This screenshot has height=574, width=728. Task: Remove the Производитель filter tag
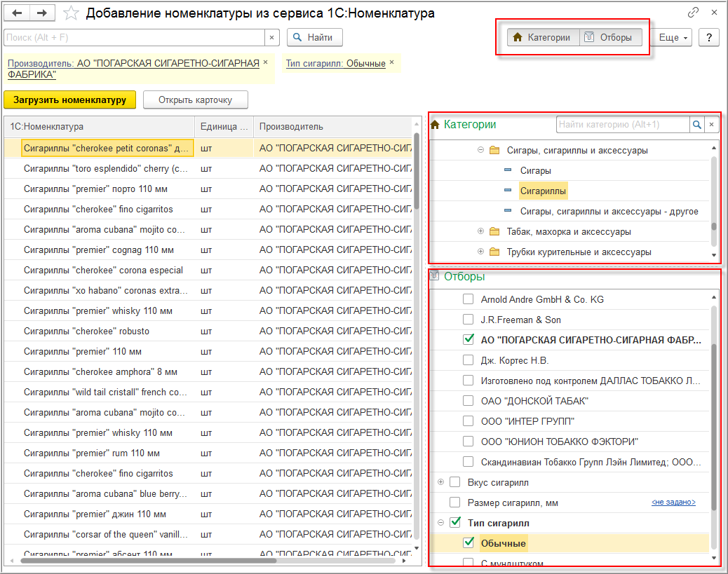(265, 62)
